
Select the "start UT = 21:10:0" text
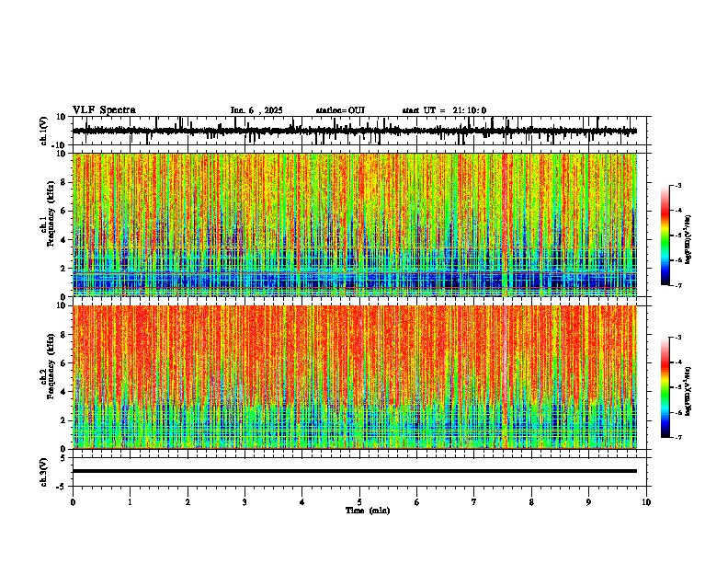point(444,110)
